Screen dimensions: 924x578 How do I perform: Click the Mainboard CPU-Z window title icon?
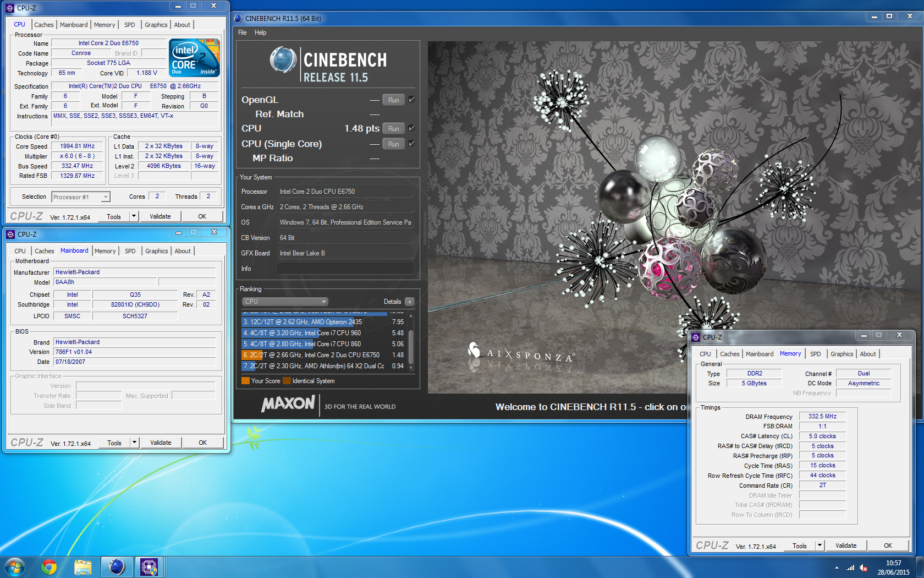pos(10,235)
